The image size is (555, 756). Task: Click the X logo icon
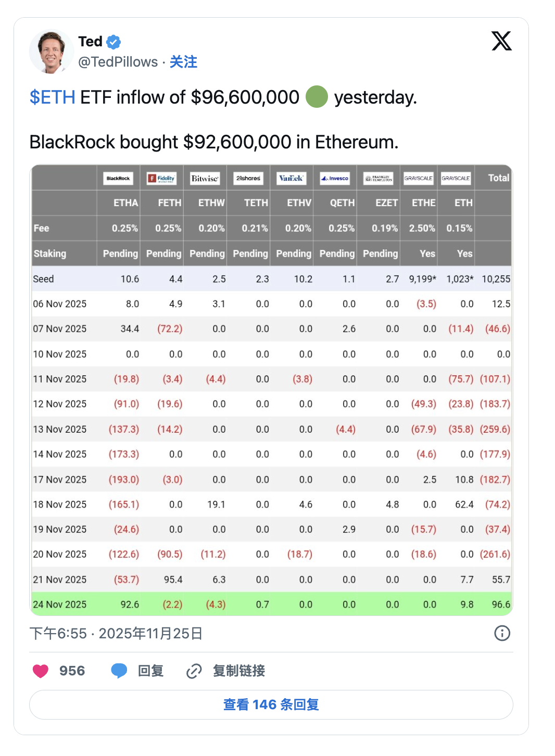coord(501,41)
